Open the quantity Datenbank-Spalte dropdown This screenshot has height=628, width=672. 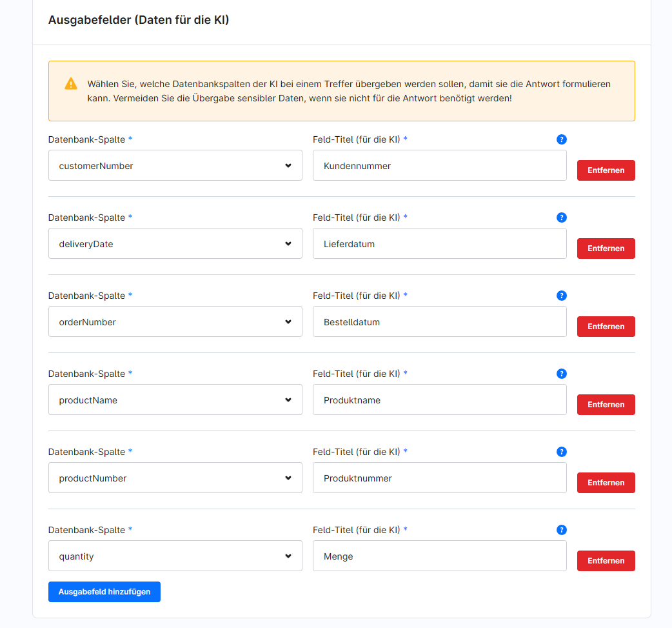175,556
